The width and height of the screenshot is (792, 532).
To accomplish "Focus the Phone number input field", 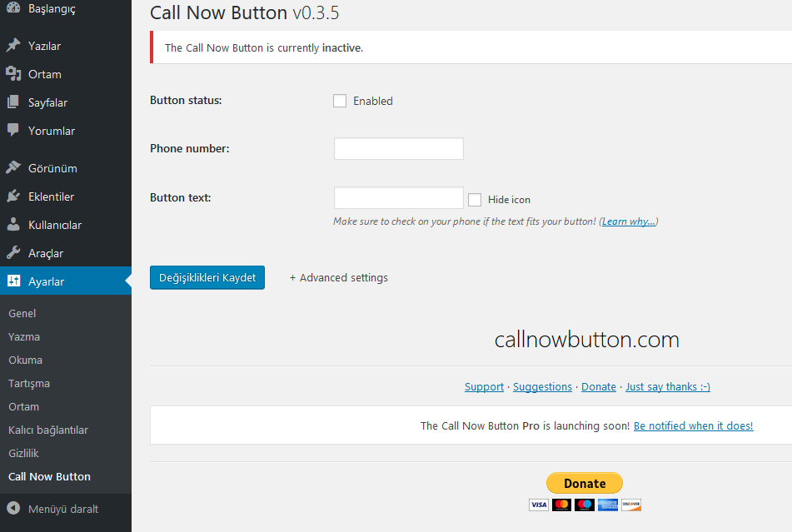I will (399, 148).
